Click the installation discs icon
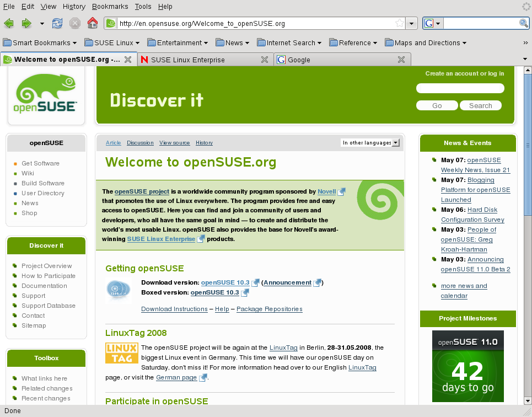 click(118, 290)
